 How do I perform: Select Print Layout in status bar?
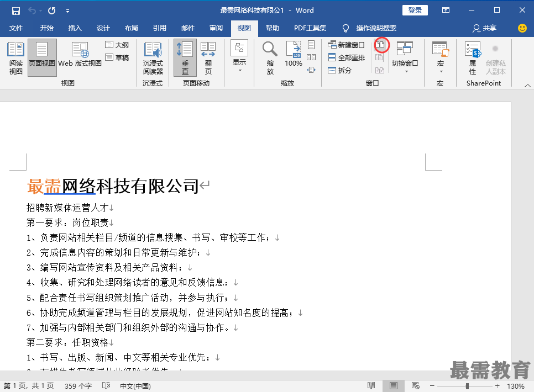pos(394,386)
